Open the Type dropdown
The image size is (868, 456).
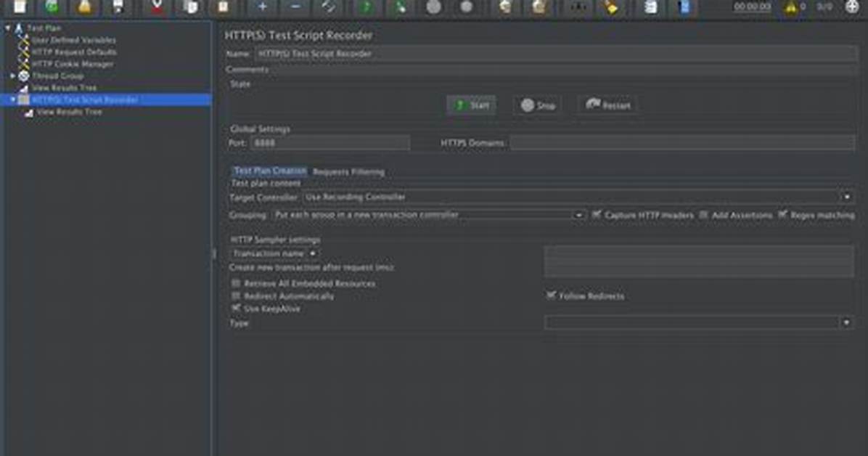[699, 322]
